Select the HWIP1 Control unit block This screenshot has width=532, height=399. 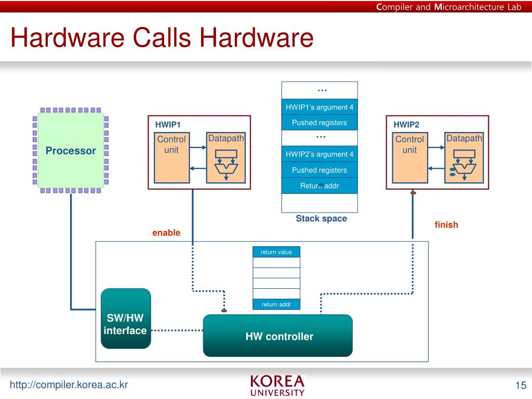pos(171,158)
